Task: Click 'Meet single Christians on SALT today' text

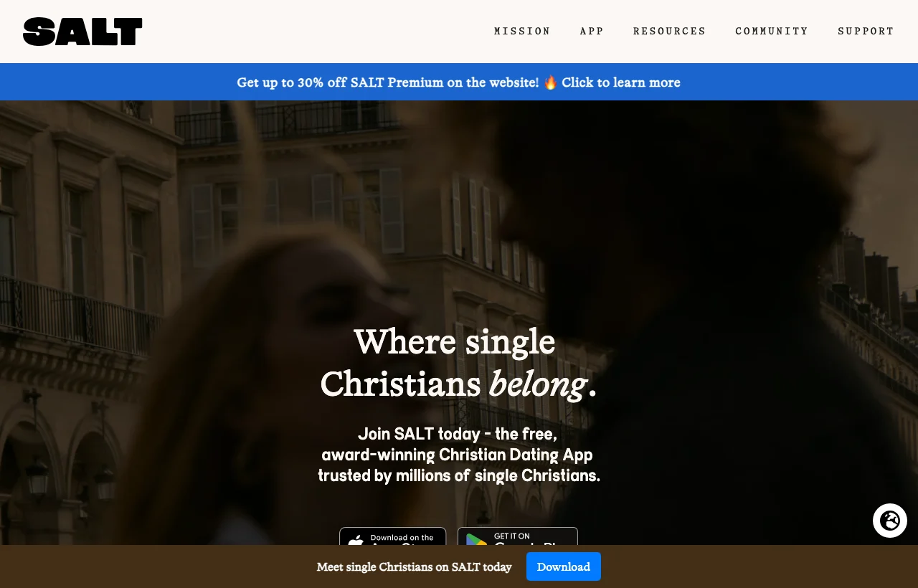Action: (415, 567)
